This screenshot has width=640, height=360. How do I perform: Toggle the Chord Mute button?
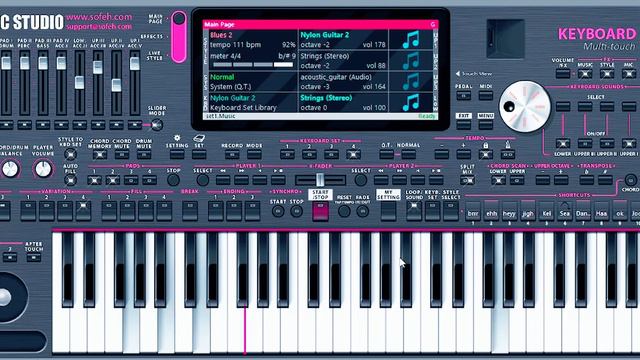(x=121, y=155)
